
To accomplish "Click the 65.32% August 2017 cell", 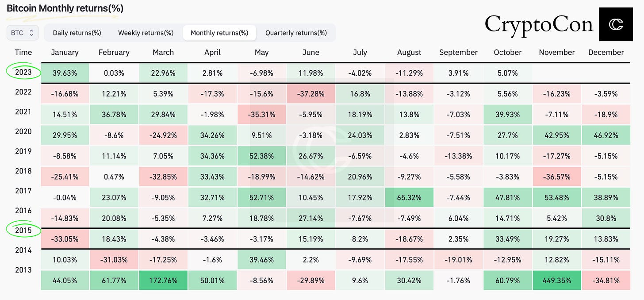I will (x=409, y=197).
